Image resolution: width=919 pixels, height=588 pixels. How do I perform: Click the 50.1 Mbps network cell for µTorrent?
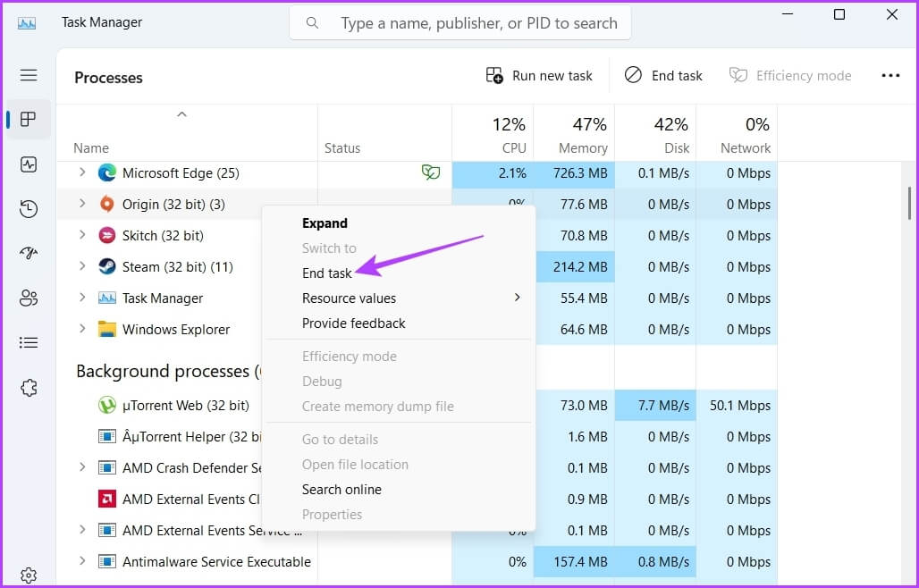point(737,406)
